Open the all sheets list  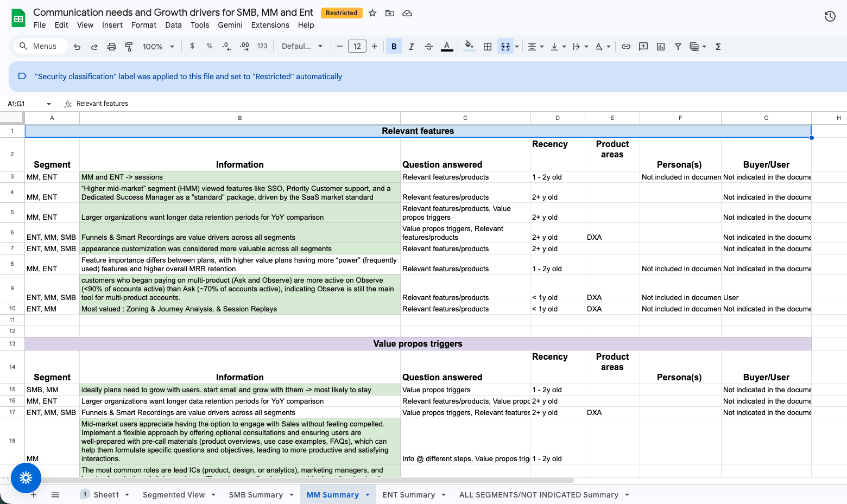(55, 495)
